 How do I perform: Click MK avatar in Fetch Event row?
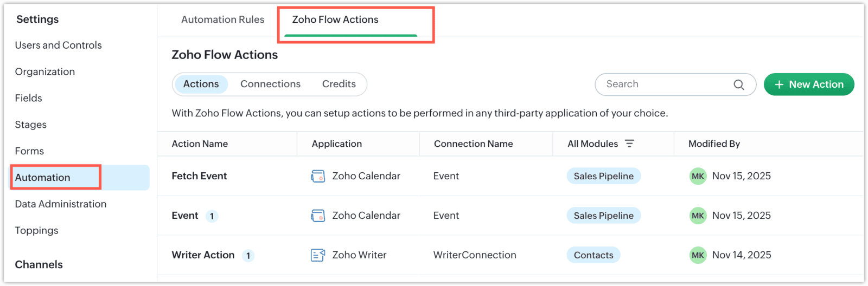(698, 176)
